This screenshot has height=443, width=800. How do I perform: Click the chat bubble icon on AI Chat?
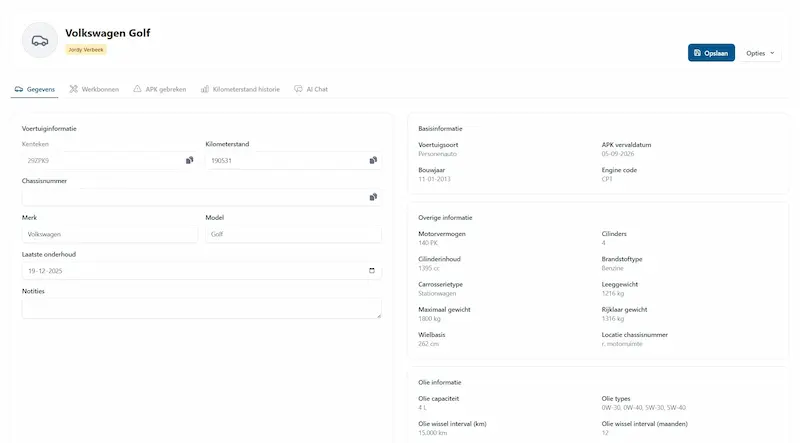pos(298,89)
